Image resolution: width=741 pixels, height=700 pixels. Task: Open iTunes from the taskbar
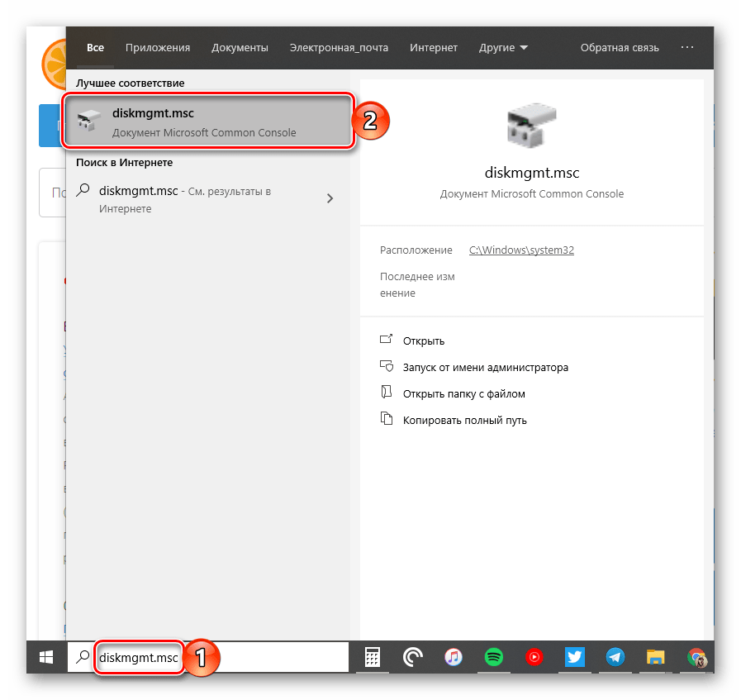click(454, 657)
